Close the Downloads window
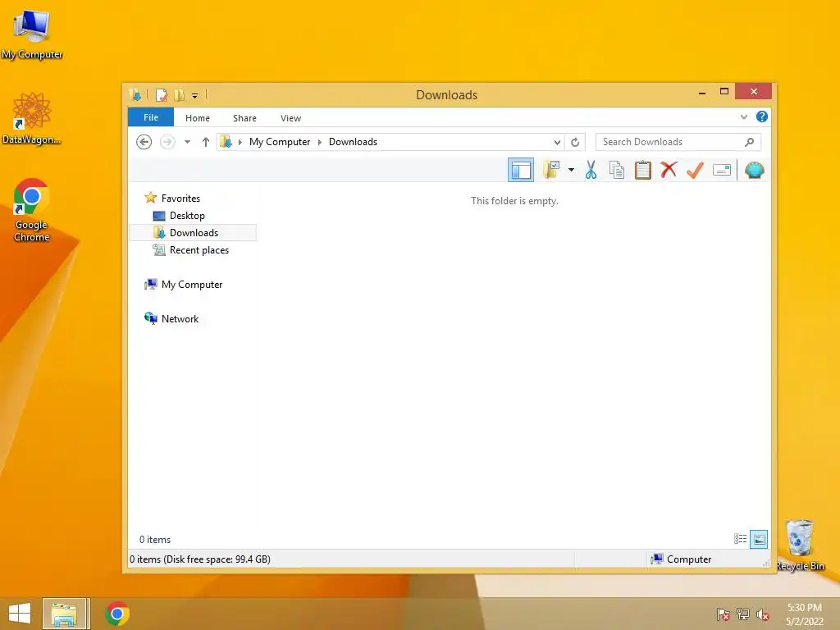The height and width of the screenshot is (630, 840). click(753, 92)
